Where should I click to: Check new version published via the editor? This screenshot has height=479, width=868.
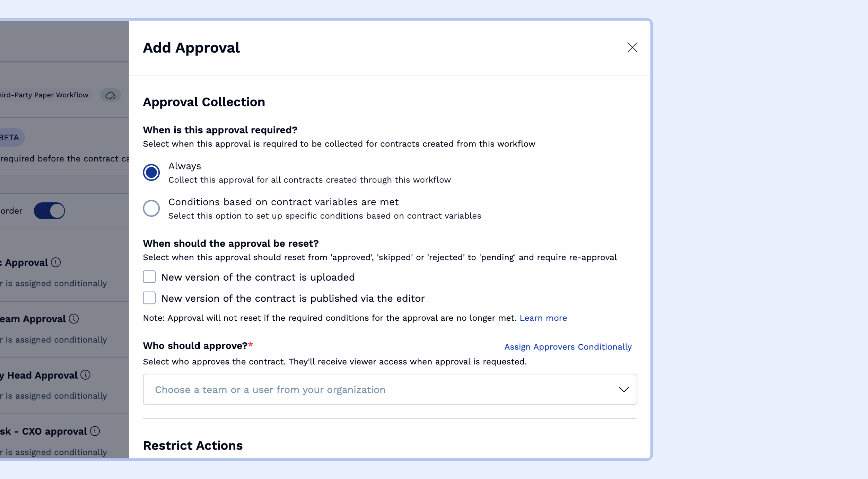[149, 298]
